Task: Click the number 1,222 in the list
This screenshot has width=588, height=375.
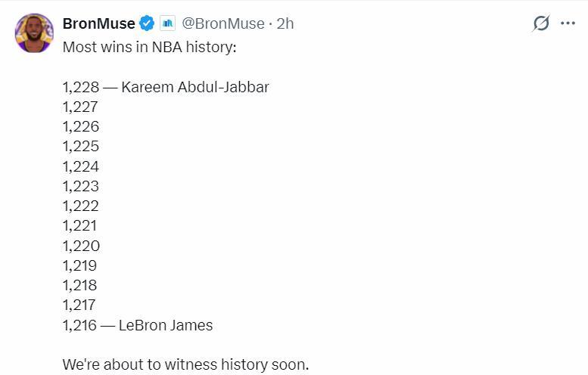Action: coord(80,206)
